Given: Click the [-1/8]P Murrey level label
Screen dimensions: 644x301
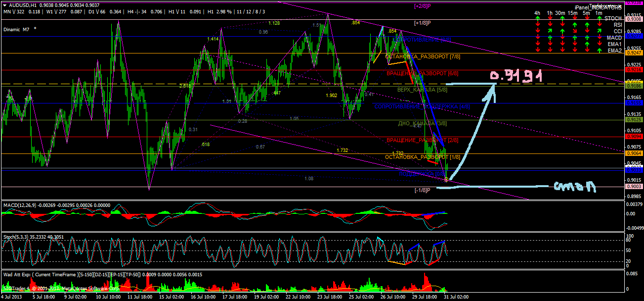Looking at the screenshot, I should (x=423, y=190).
